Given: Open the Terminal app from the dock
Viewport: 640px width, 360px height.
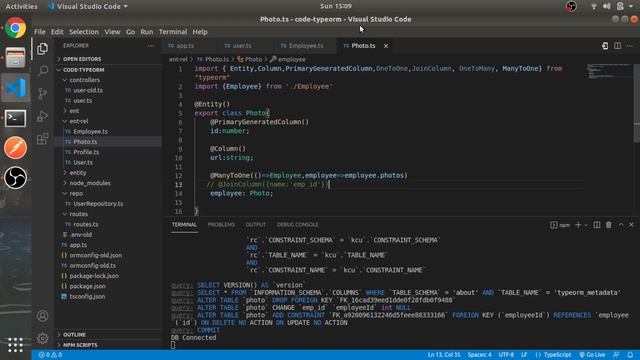Looking at the screenshot, I should [16, 118].
